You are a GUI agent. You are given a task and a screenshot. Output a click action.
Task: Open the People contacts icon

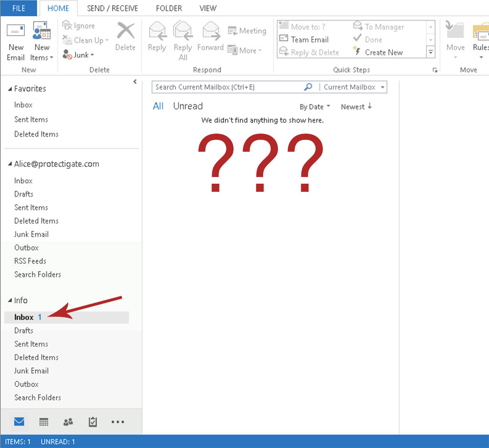pyautogui.click(x=68, y=422)
